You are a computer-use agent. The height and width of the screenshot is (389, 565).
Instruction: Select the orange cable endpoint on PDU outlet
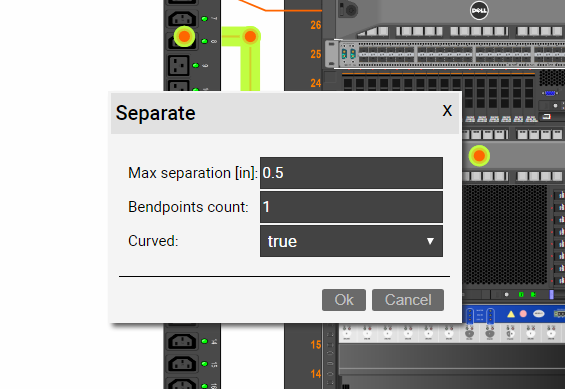[184, 36]
